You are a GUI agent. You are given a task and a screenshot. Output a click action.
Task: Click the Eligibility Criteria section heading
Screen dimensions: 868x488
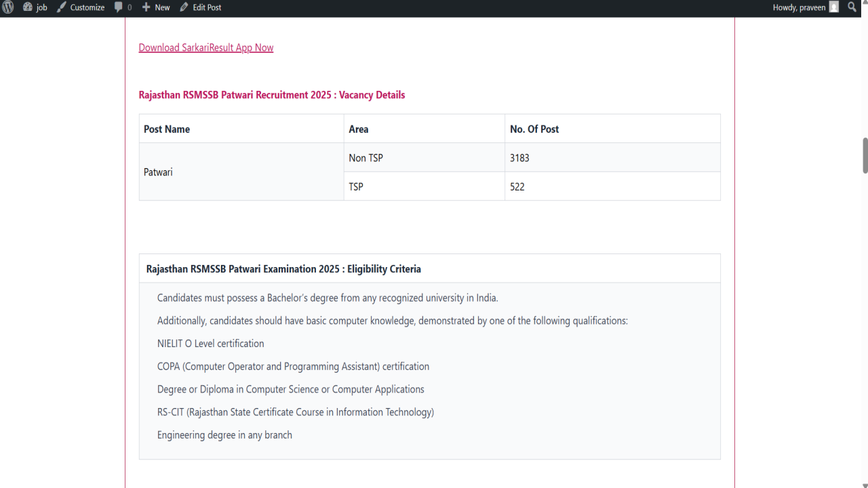[283, 269]
